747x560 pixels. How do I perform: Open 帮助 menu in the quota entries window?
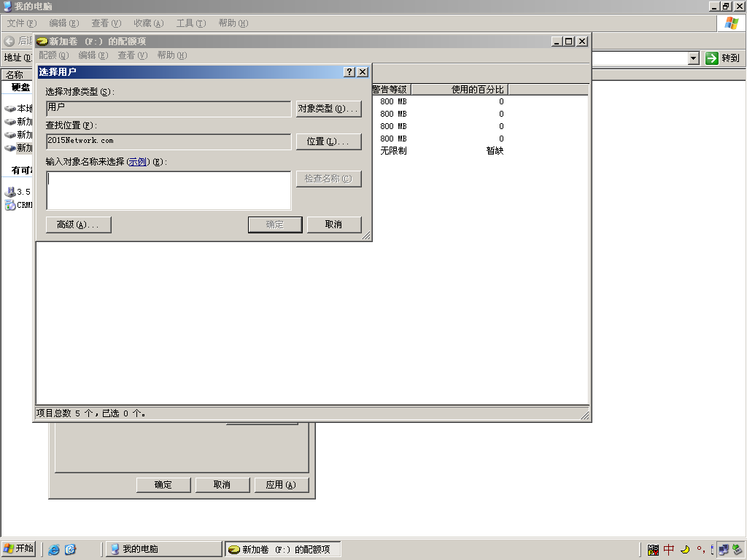coord(172,55)
